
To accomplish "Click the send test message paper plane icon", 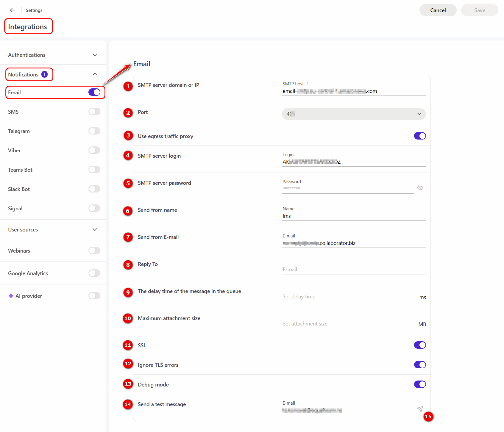I will coord(420,409).
